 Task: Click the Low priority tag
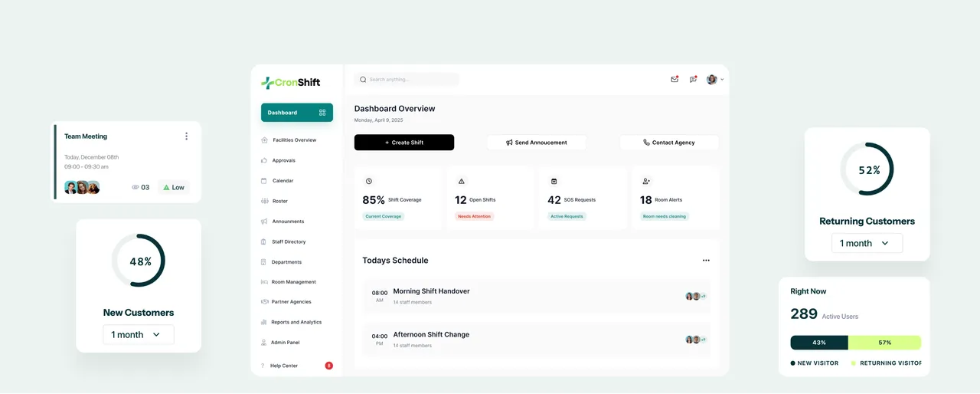[174, 187]
